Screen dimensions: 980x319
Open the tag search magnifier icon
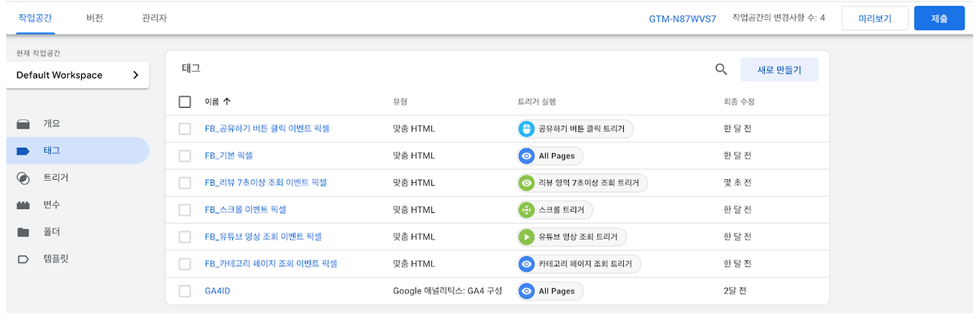click(720, 69)
